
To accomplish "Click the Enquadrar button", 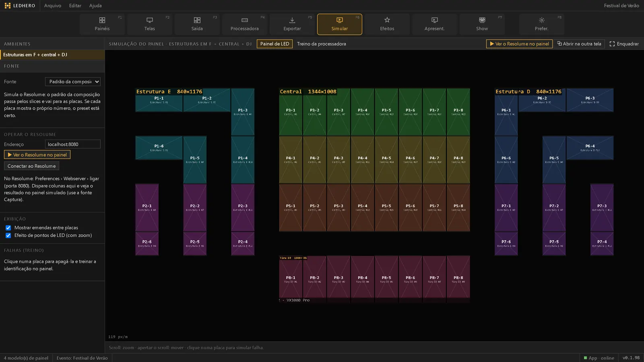I will click(x=624, y=44).
